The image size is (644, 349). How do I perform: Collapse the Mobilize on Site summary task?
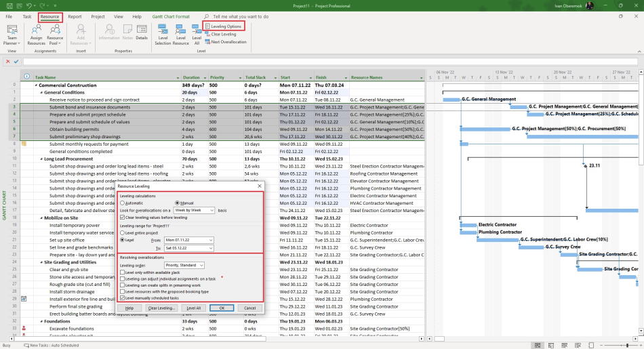[41, 218]
